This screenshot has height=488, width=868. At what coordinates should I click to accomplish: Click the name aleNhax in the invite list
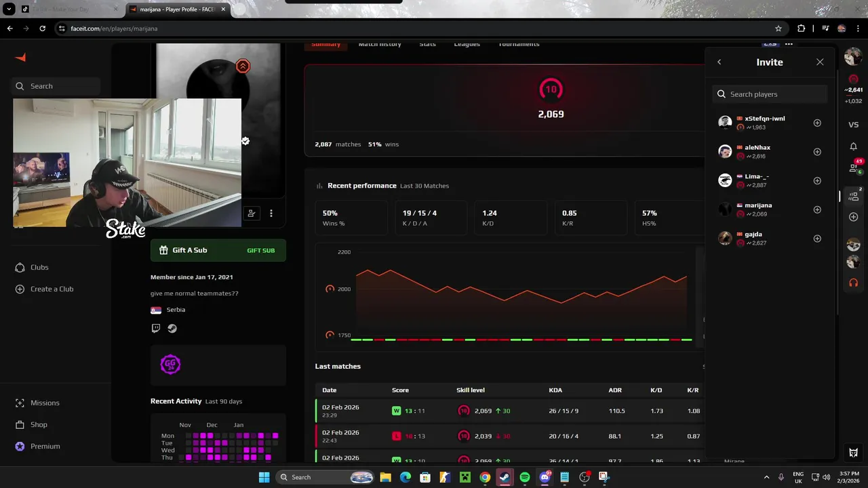[757, 147]
